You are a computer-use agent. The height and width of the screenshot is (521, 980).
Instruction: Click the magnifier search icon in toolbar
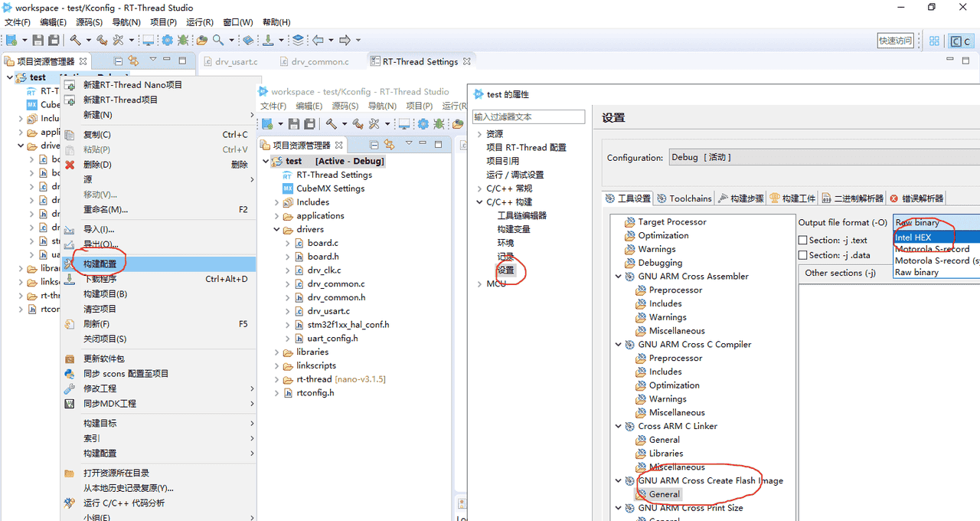pos(218,40)
